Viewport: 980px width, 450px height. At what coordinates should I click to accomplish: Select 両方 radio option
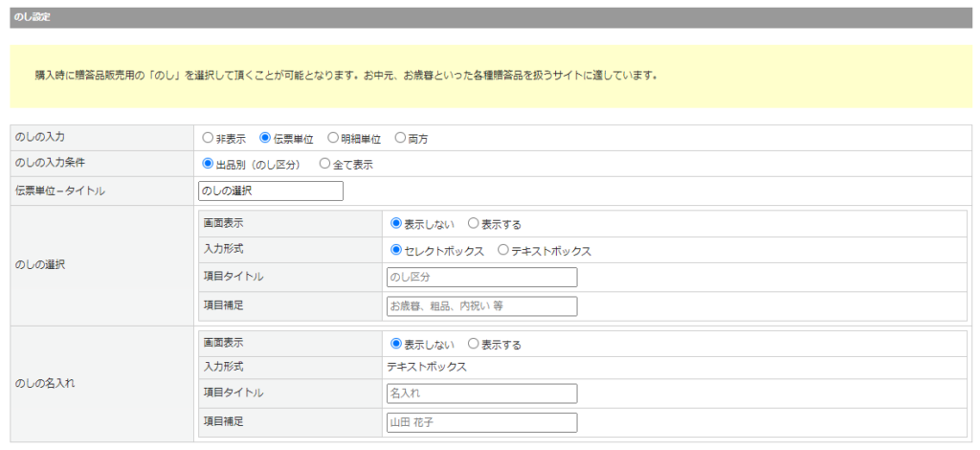tap(400, 138)
